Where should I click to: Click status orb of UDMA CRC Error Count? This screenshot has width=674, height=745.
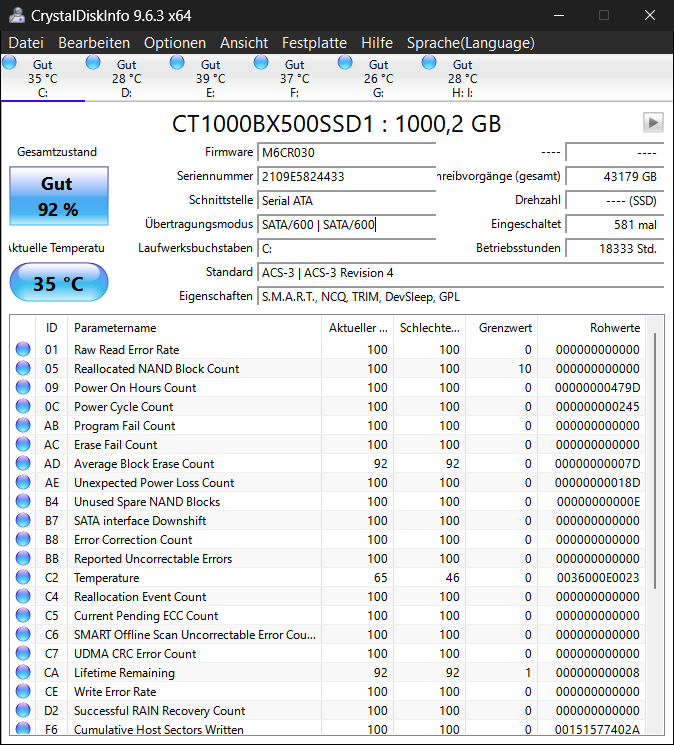[x=23, y=653]
